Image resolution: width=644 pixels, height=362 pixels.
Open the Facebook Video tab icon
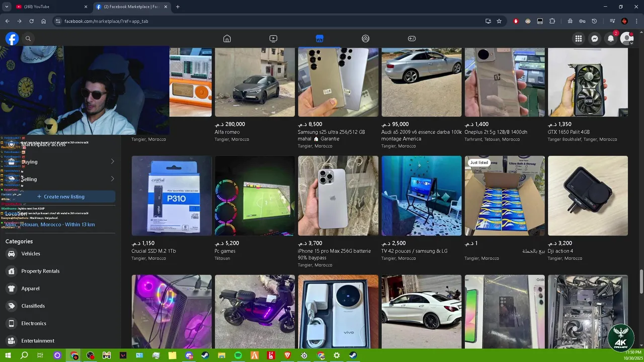click(x=273, y=39)
